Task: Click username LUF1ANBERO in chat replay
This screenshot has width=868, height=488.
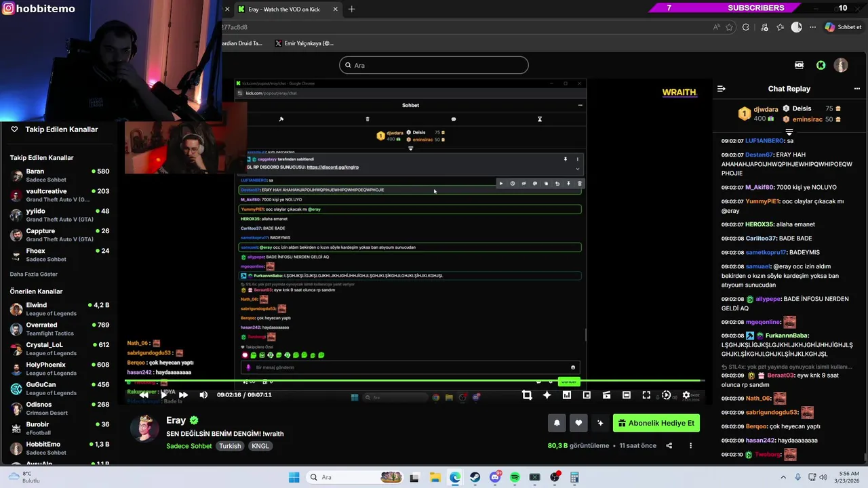Action: [x=764, y=141]
